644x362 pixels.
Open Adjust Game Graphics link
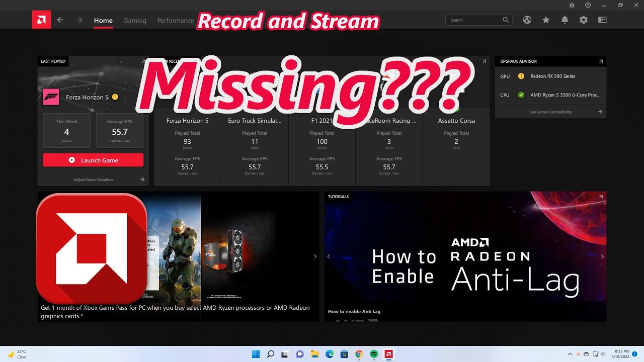pos(93,179)
